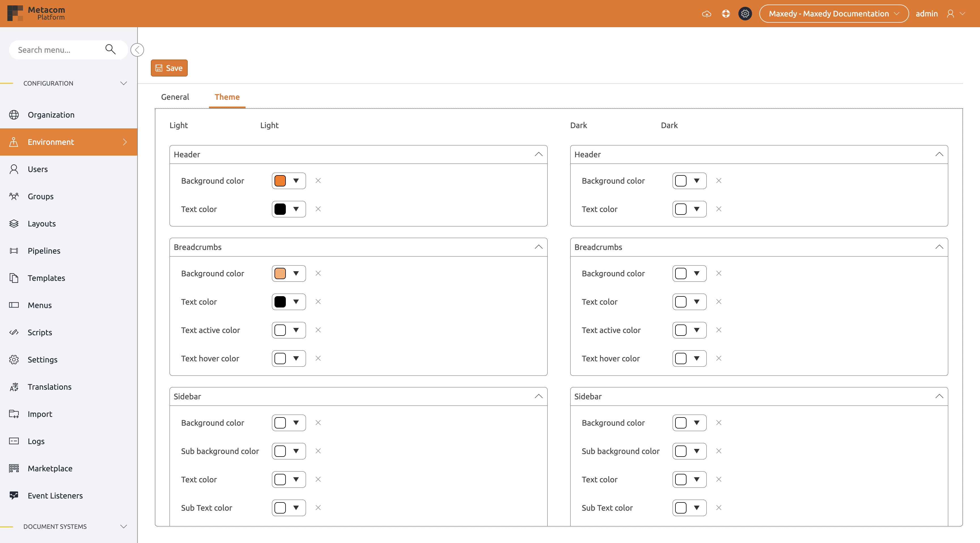Click the Save button
Viewport: 980px width, 543px height.
tap(169, 68)
